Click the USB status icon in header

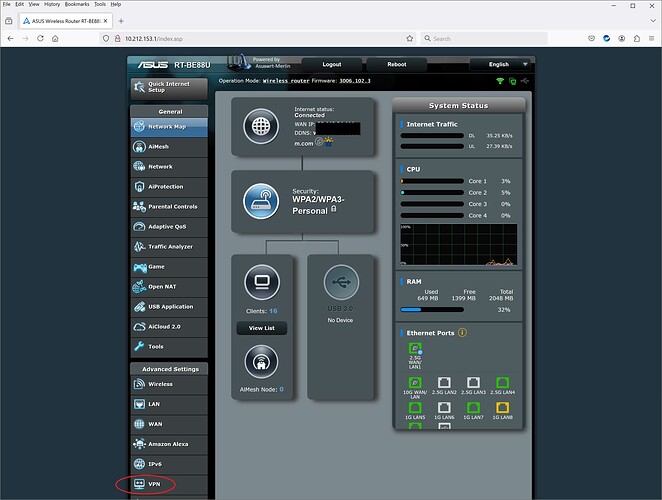tap(524, 81)
